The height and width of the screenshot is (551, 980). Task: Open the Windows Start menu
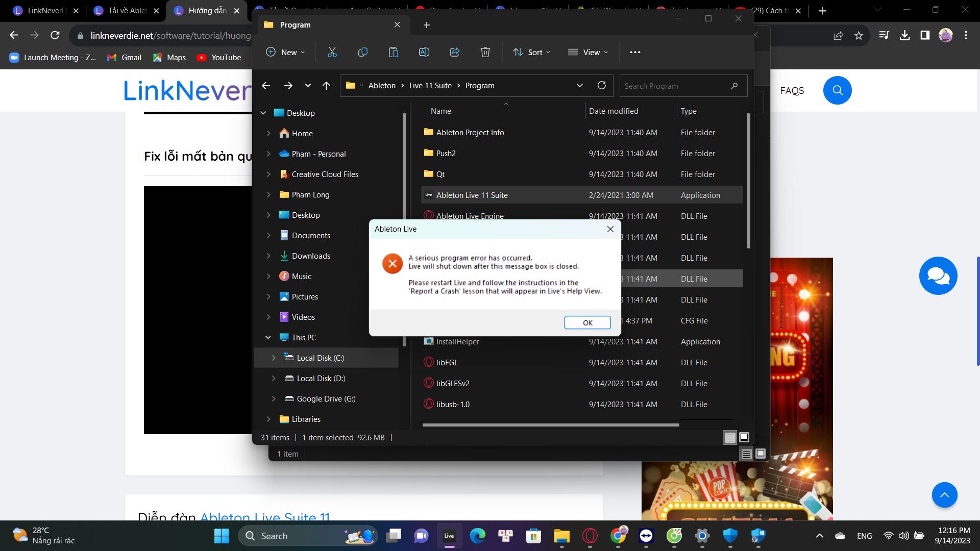222,536
